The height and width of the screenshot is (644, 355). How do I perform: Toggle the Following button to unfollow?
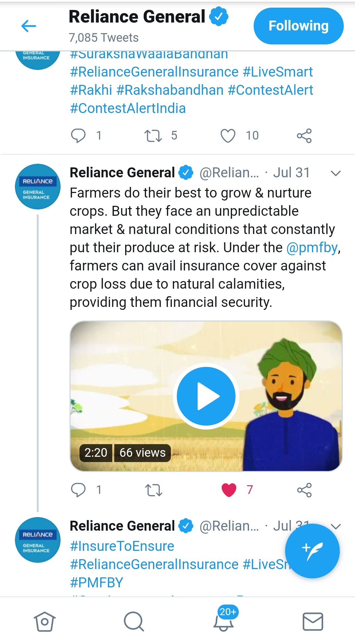pos(298,26)
